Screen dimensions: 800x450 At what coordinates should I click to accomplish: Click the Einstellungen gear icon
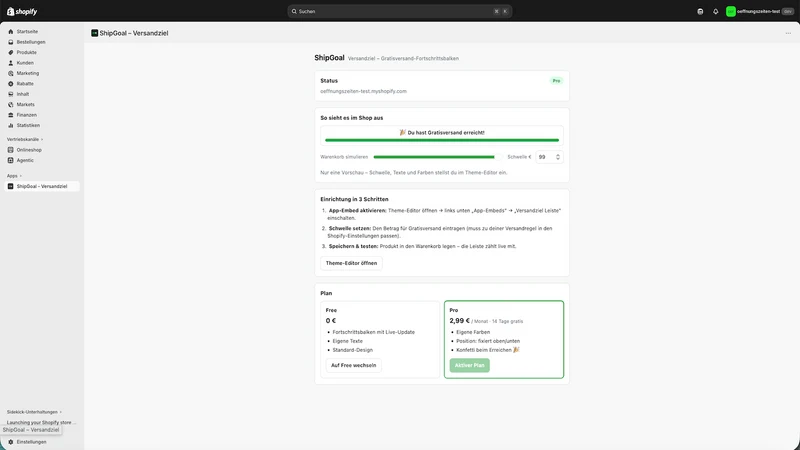point(11,442)
